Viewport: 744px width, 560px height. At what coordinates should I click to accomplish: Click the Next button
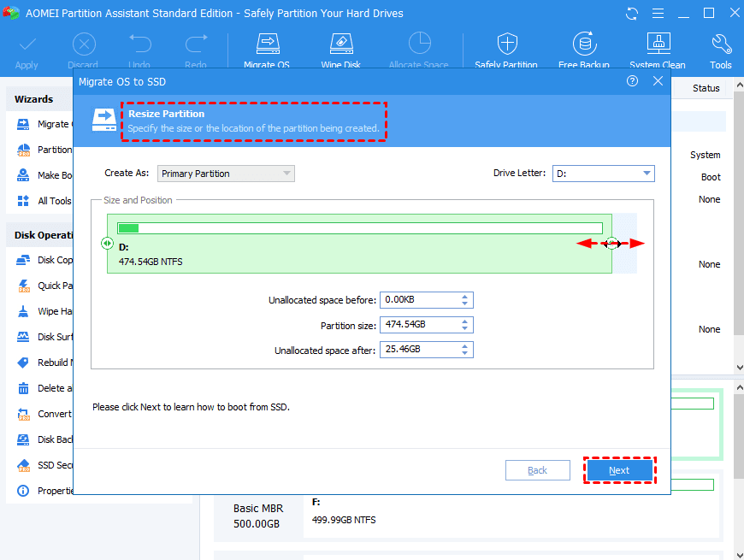619,470
